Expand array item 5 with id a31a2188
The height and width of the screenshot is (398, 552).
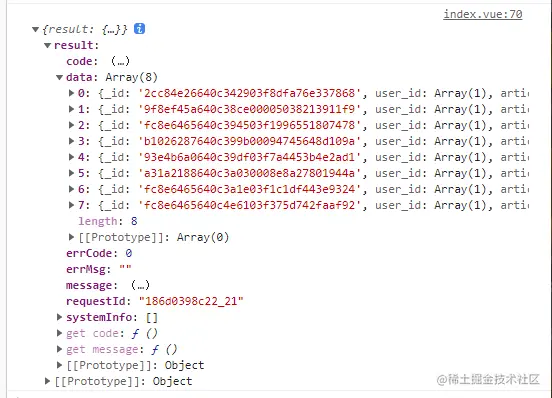point(71,173)
